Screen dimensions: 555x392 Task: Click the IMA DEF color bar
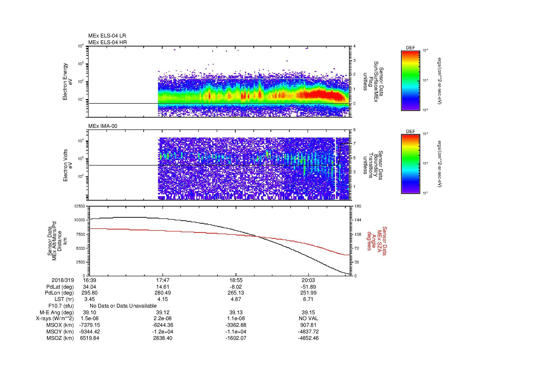tap(410, 164)
